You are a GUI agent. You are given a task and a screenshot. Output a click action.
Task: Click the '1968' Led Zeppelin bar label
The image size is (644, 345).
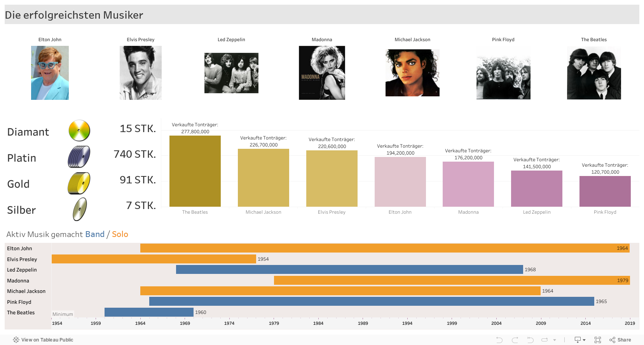tap(530, 270)
